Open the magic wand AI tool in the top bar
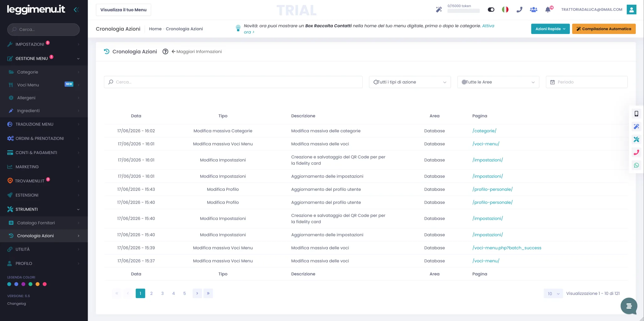This screenshot has width=644, height=321. (x=439, y=9)
